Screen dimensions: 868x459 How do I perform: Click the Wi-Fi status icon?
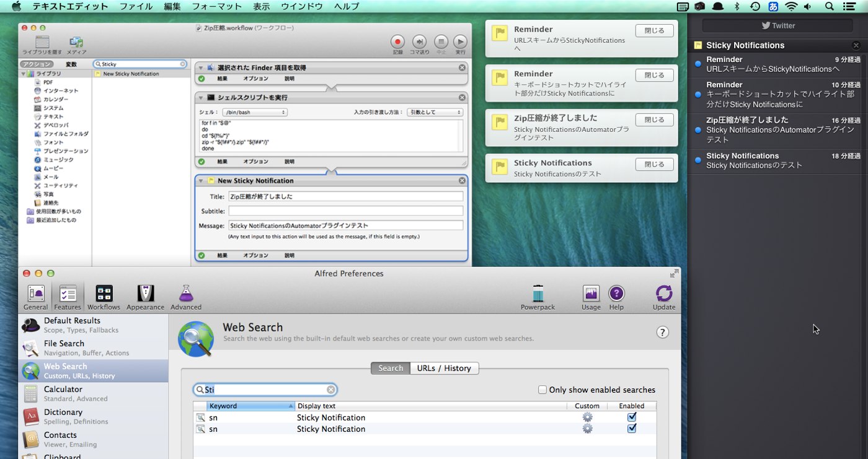[x=791, y=7]
